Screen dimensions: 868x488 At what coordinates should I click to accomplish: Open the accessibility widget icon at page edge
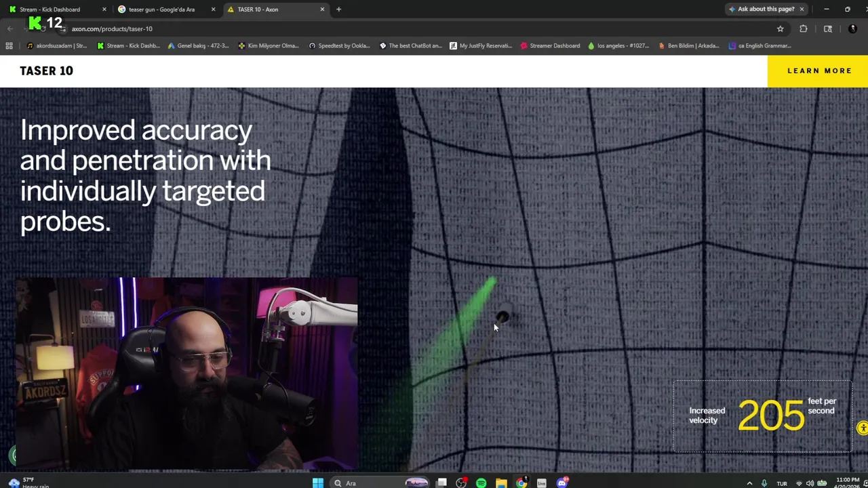(x=863, y=428)
